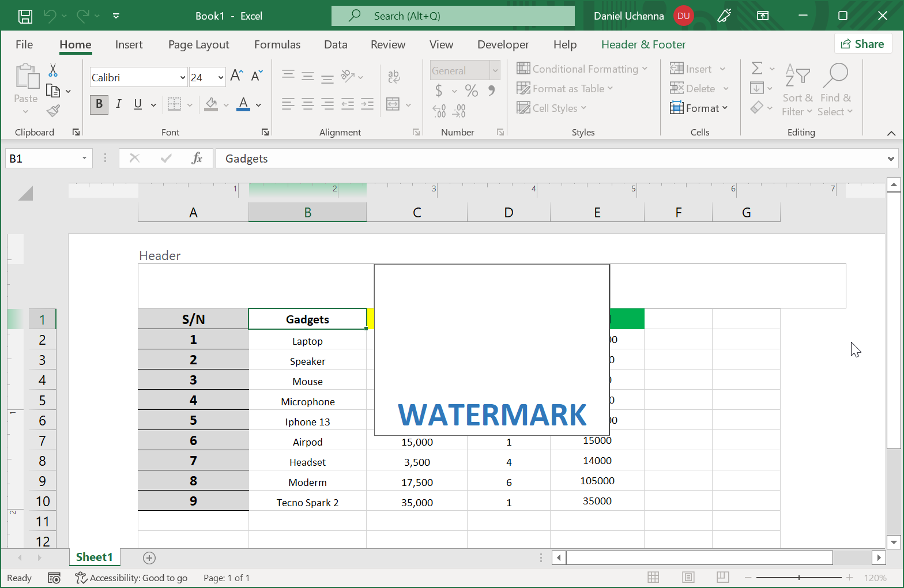Switch to Page Break Preview view

722,577
